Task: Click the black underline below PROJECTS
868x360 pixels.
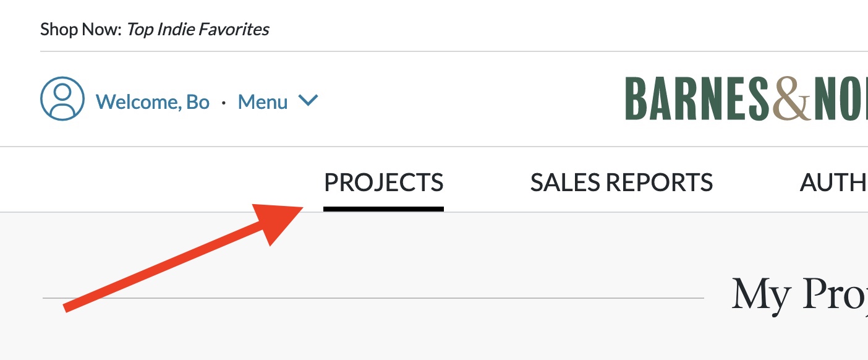Action: click(384, 209)
